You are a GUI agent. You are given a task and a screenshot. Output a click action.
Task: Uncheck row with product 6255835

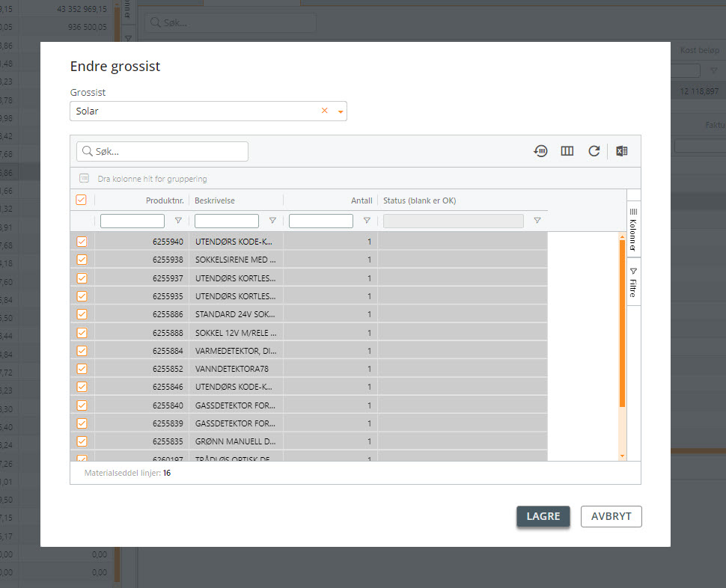82,441
